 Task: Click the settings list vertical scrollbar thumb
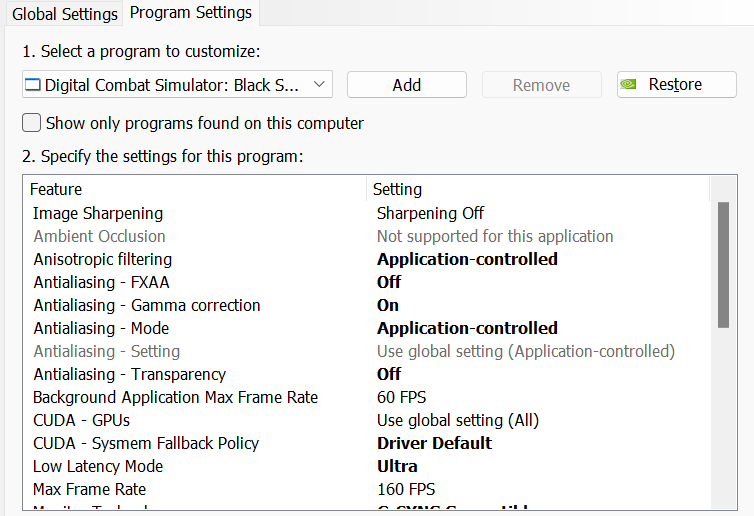(x=723, y=265)
